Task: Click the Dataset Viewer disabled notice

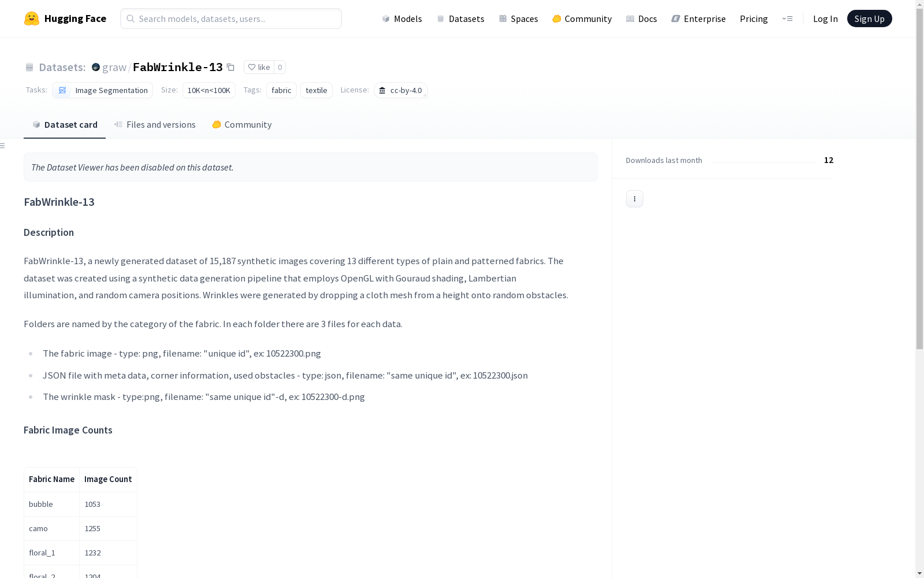Action: [x=311, y=167]
